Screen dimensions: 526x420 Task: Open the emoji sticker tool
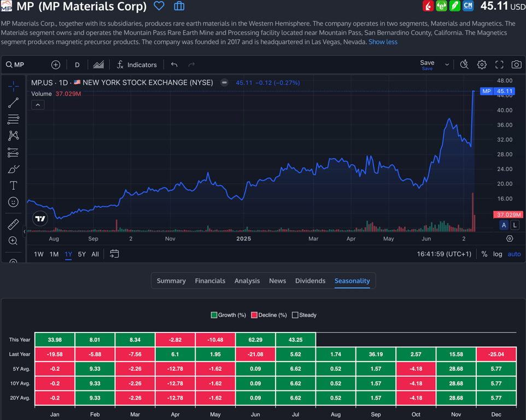[x=13, y=202]
